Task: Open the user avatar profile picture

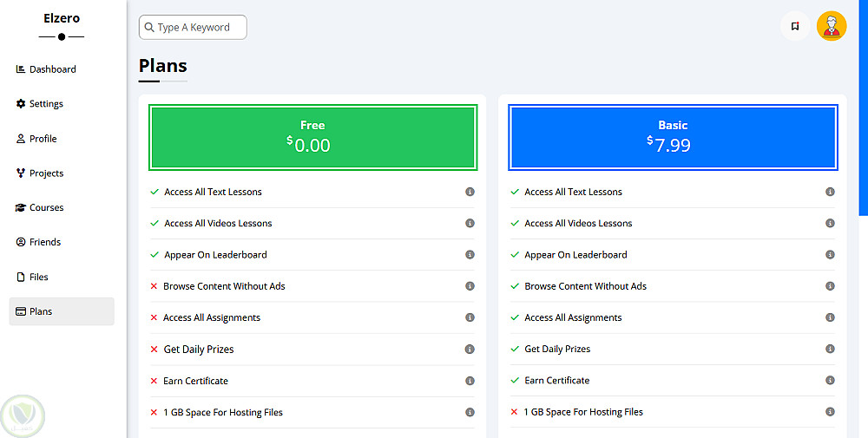Action: click(832, 26)
